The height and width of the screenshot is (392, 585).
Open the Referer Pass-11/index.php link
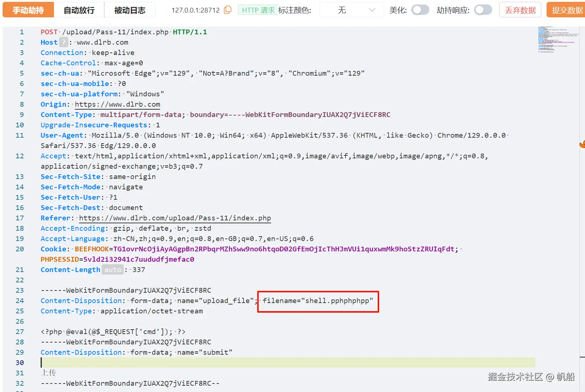click(x=175, y=218)
